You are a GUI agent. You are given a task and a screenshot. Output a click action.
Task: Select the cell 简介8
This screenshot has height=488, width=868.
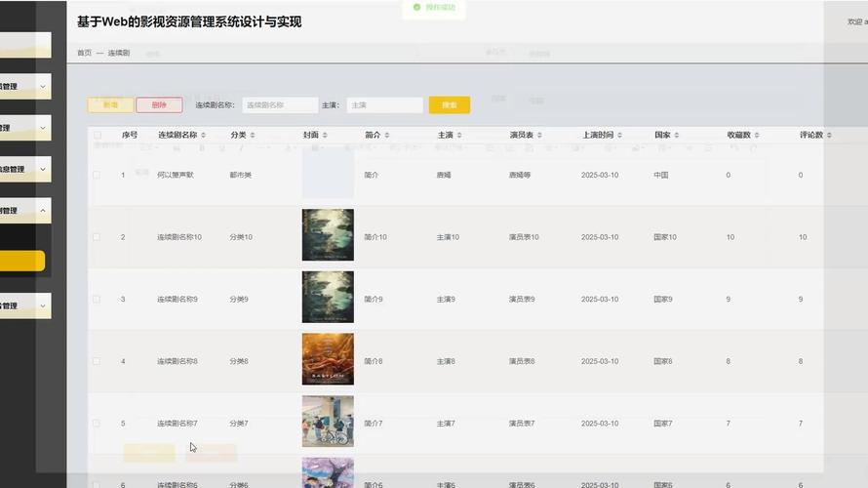pos(374,361)
